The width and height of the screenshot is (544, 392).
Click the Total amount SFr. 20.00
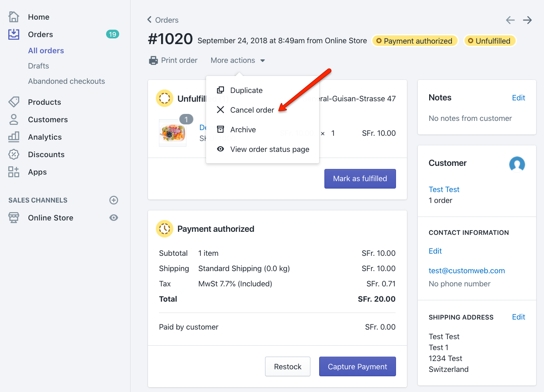pyautogui.click(x=377, y=299)
